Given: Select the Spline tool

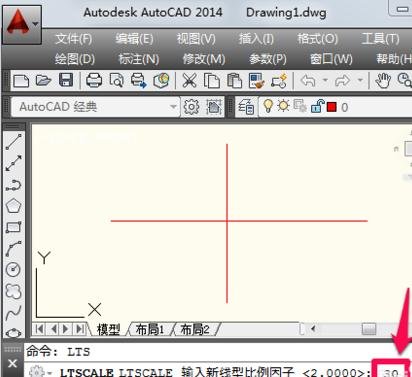Looking at the screenshot, I should 14,313.
